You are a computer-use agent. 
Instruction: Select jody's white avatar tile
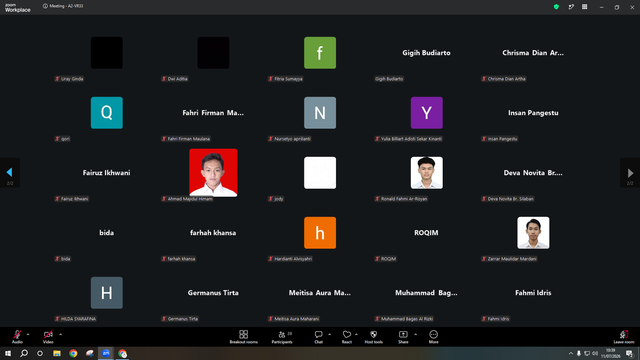point(320,173)
